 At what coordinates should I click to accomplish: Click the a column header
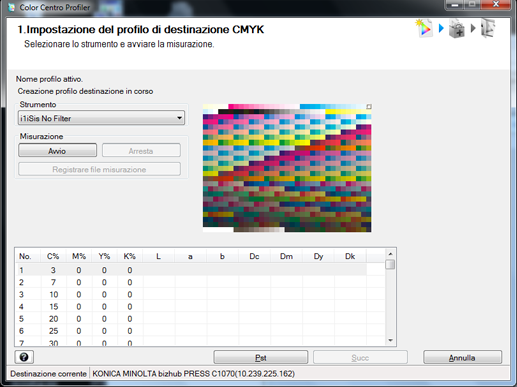190,256
